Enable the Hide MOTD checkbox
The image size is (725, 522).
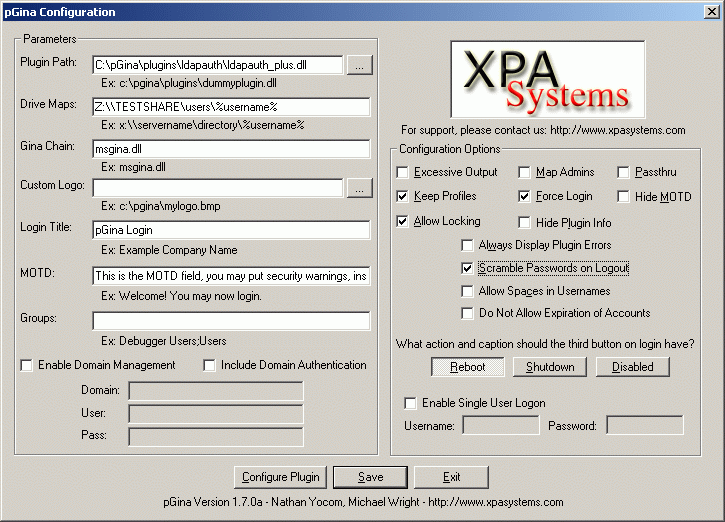coord(624,197)
